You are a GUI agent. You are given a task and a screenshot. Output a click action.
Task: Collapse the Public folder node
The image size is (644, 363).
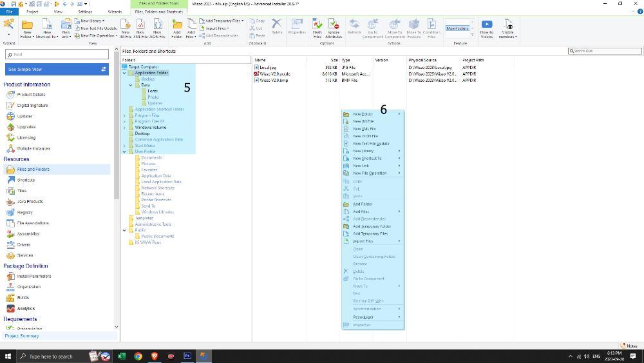(124, 230)
